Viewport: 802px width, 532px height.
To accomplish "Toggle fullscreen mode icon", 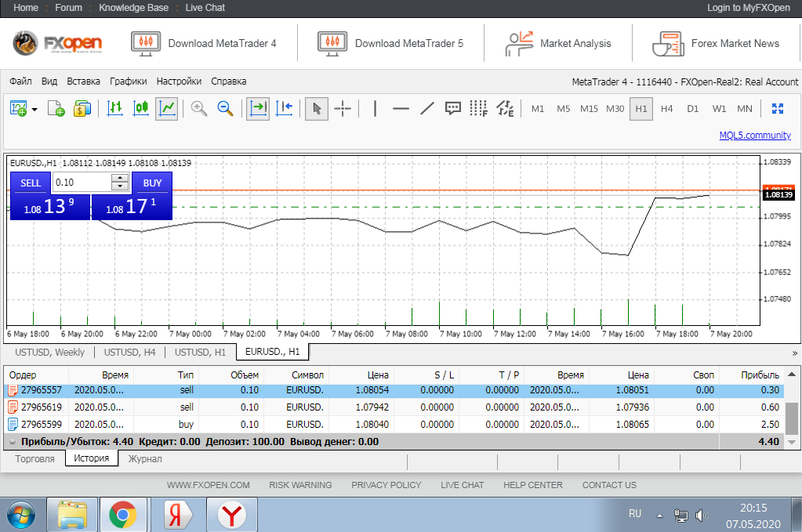I will tap(778, 108).
